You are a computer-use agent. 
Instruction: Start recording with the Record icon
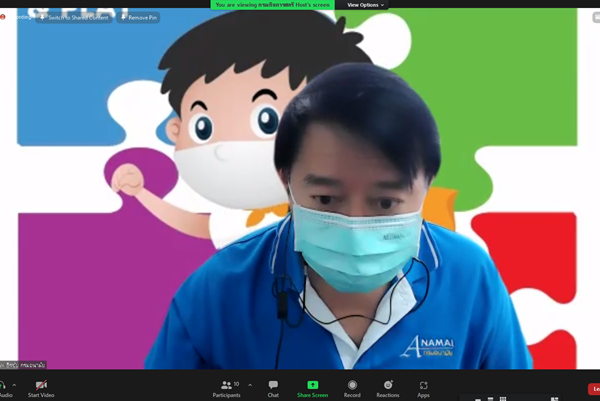352,385
